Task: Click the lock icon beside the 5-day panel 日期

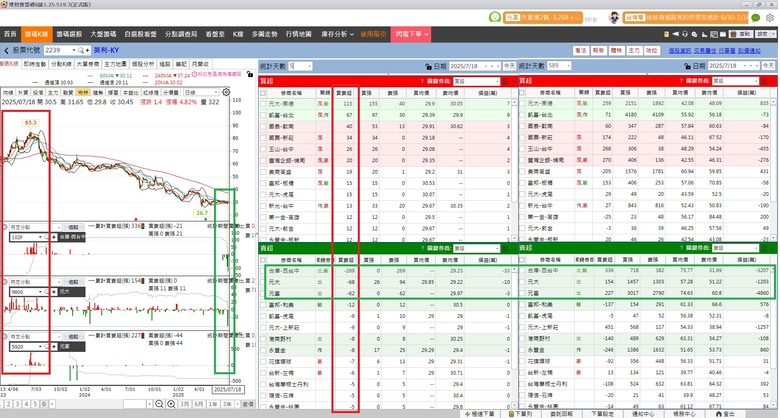Action: click(x=428, y=66)
